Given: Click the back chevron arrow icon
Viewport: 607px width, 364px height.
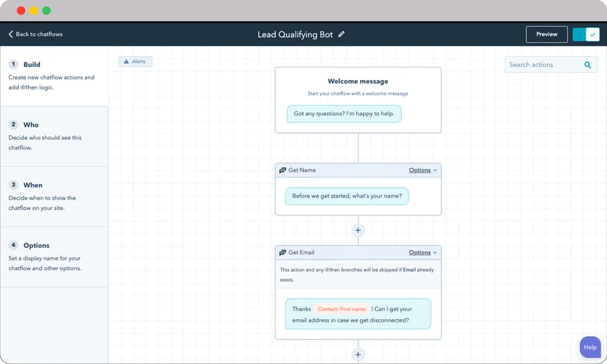Looking at the screenshot, I should [11, 34].
